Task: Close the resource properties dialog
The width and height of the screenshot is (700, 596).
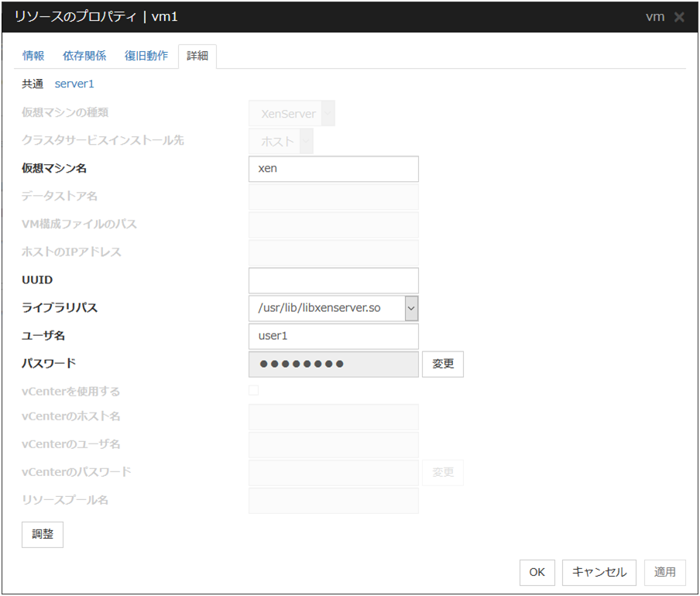Action: coord(679,17)
